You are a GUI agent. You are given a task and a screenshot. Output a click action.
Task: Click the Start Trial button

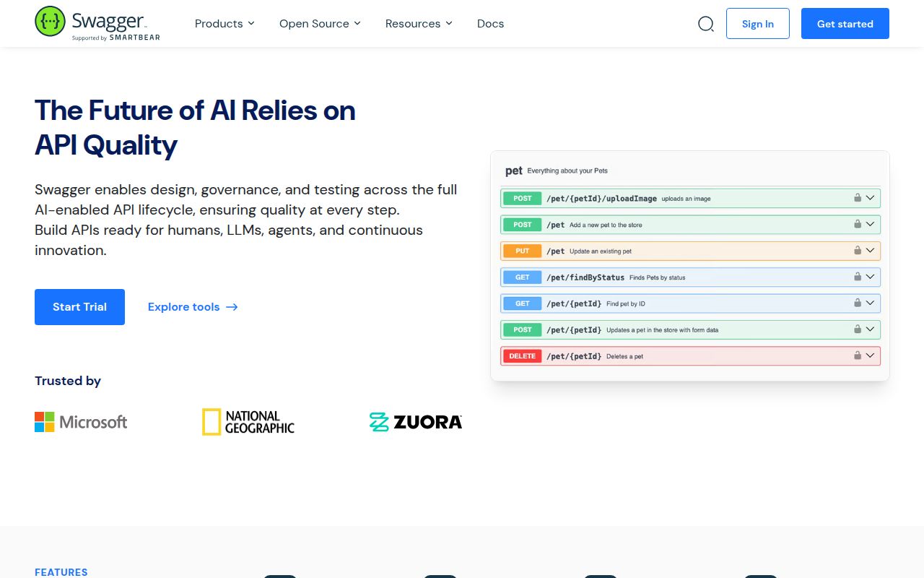[79, 307]
